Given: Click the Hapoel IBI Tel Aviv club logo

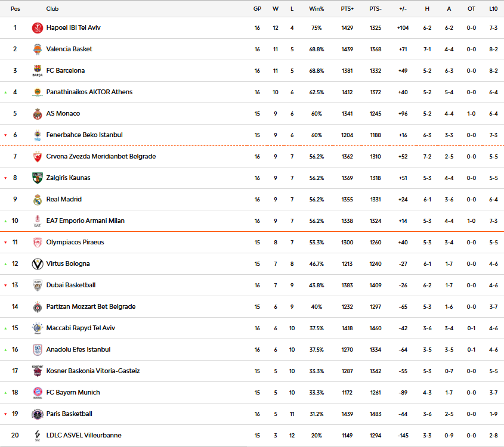Looking at the screenshot, I should [x=38, y=28].
